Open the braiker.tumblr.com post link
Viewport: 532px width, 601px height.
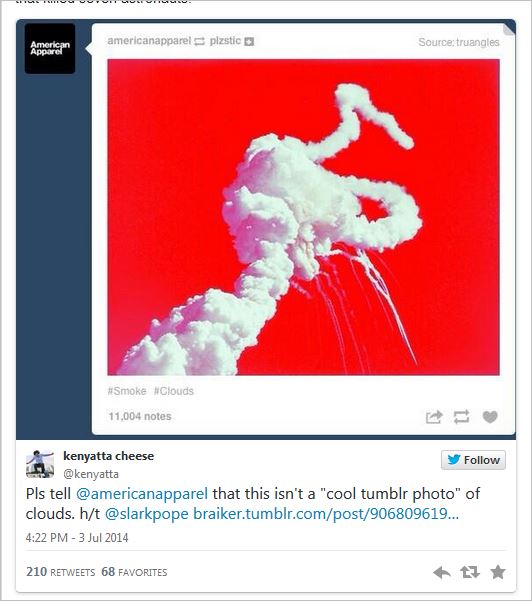(x=326, y=514)
